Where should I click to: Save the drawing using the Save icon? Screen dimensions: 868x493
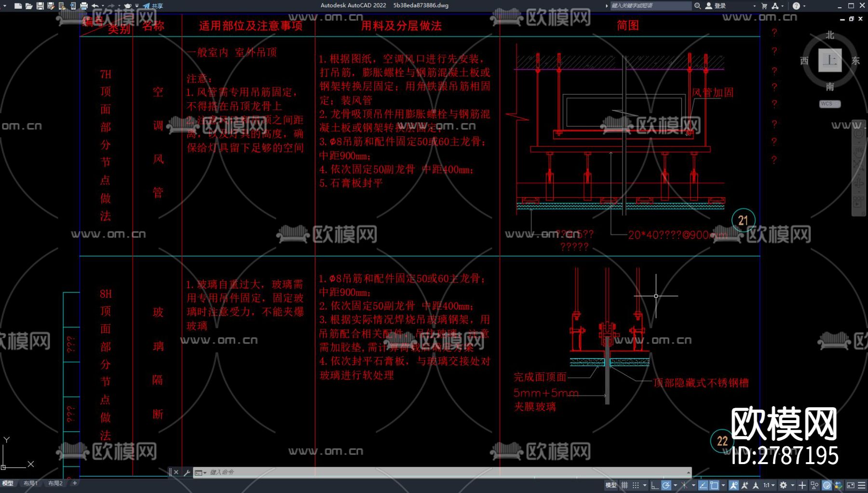click(41, 6)
